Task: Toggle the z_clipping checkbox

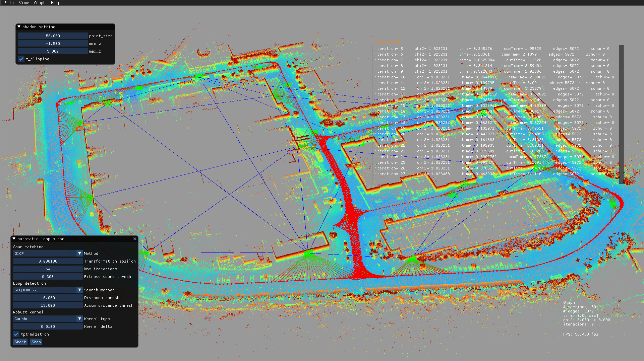Action: [21, 59]
